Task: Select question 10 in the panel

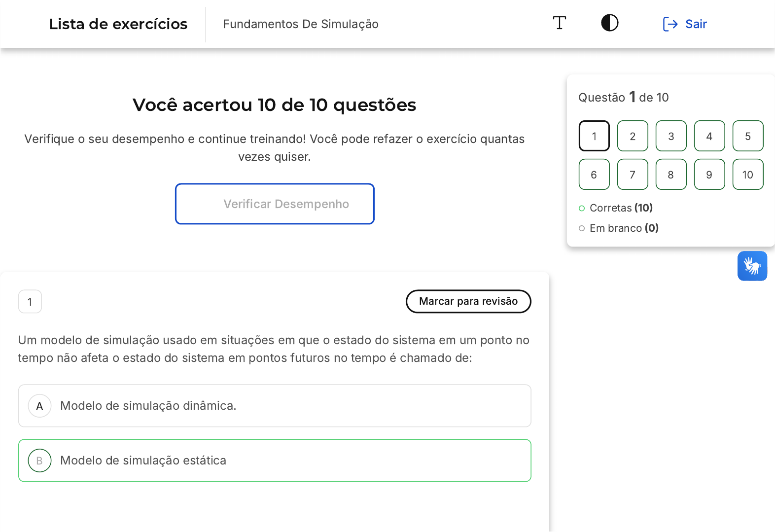Action: pos(748,175)
